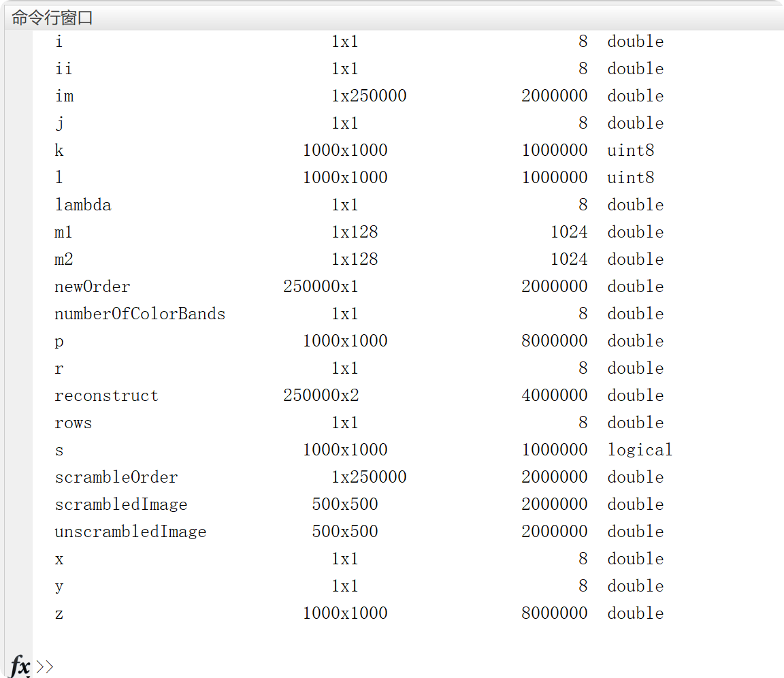The width and height of the screenshot is (784, 678).
Task: Click the 250000x2 size of reconstruct
Action: click(321, 395)
